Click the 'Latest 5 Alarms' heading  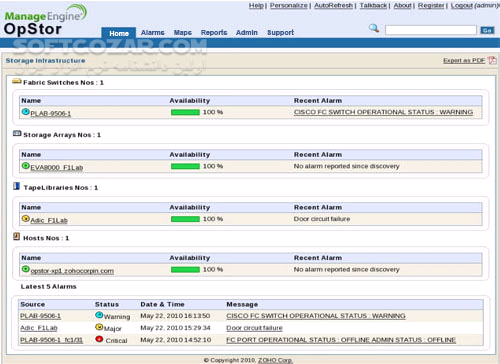(49, 287)
